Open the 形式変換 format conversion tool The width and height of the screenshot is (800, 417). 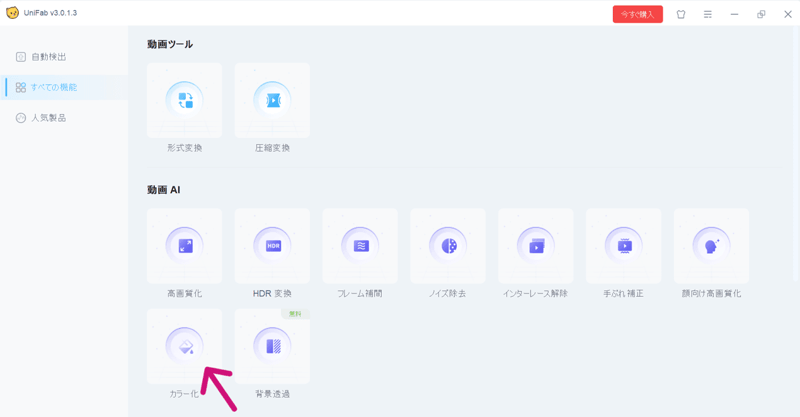pyautogui.click(x=184, y=101)
